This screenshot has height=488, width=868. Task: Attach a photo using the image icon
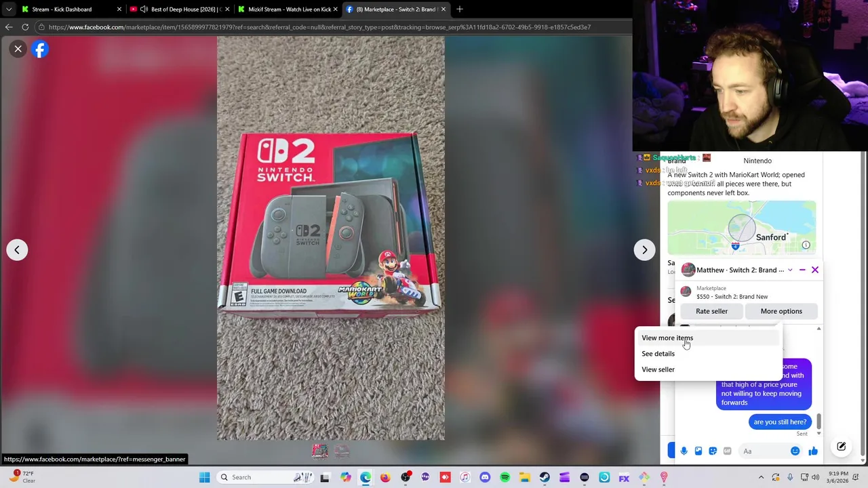pos(698,451)
